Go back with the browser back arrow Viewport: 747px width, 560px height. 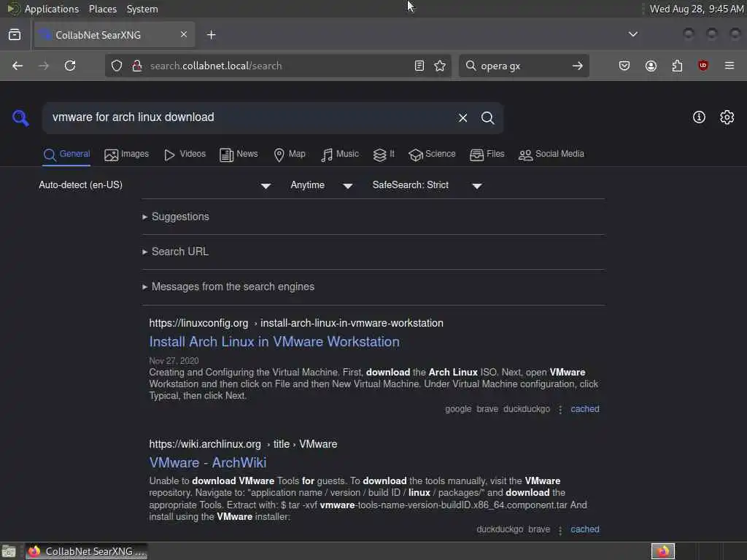click(18, 66)
